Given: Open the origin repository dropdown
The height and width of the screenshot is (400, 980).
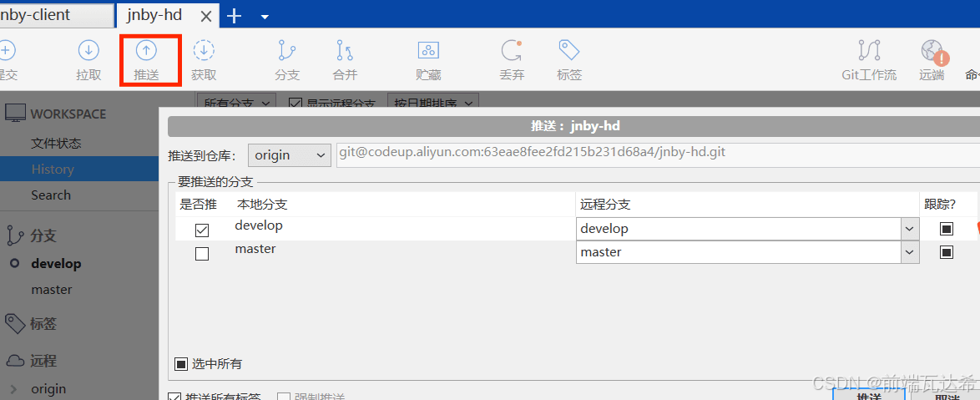Looking at the screenshot, I should (x=290, y=155).
